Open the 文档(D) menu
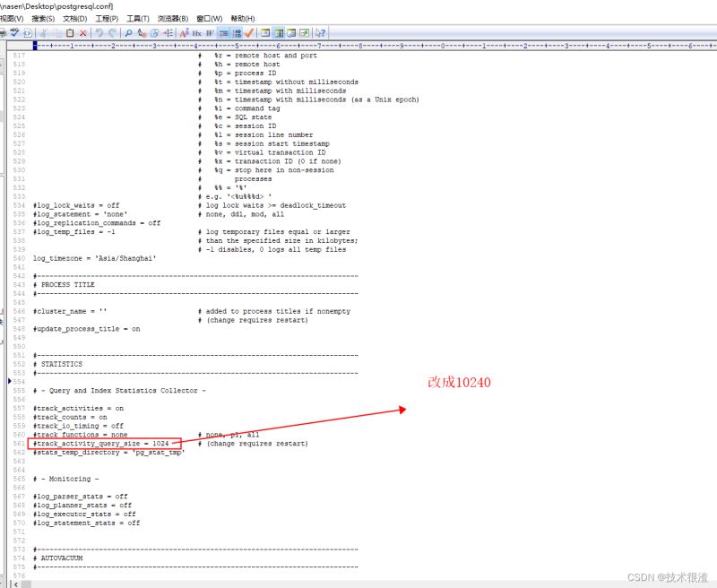Screen dimensions: 717x588 pyautogui.click(x=74, y=18)
